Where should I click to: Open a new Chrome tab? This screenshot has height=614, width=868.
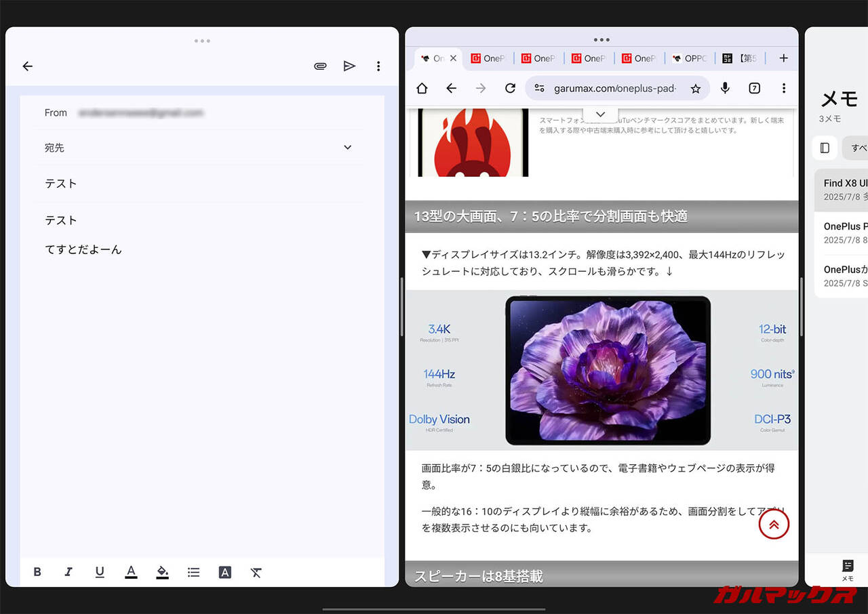coord(783,58)
